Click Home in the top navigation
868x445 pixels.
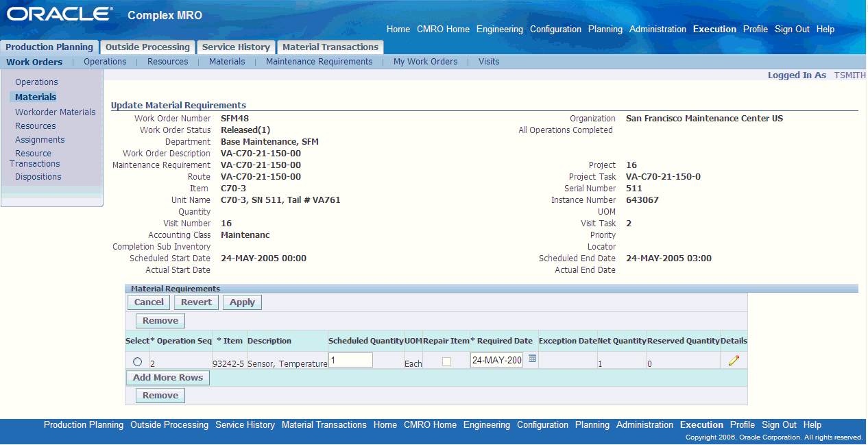(398, 29)
